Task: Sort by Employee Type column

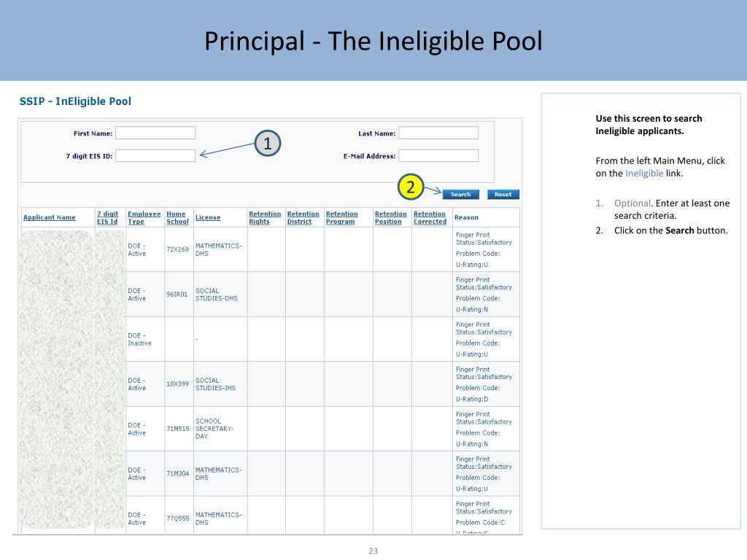Action: pyautogui.click(x=144, y=217)
